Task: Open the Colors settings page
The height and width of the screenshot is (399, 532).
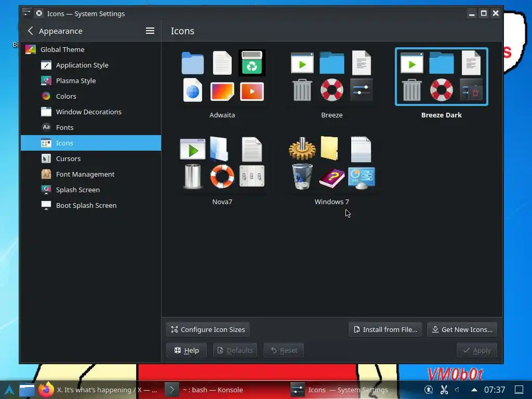Action: (91, 96)
